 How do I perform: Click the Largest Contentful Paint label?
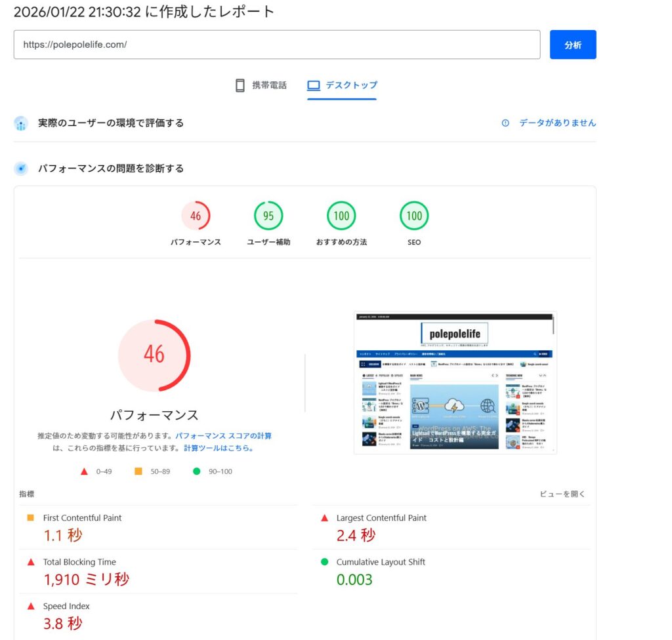[381, 518]
